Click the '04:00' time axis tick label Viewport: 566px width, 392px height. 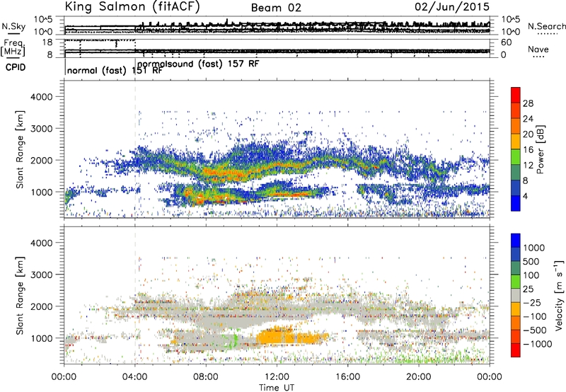pos(135,377)
